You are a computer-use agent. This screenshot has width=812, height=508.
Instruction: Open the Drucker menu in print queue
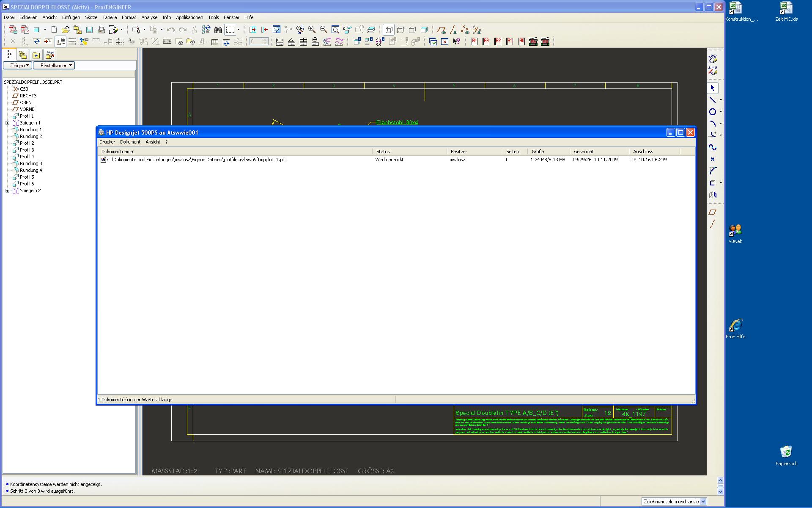(x=107, y=142)
